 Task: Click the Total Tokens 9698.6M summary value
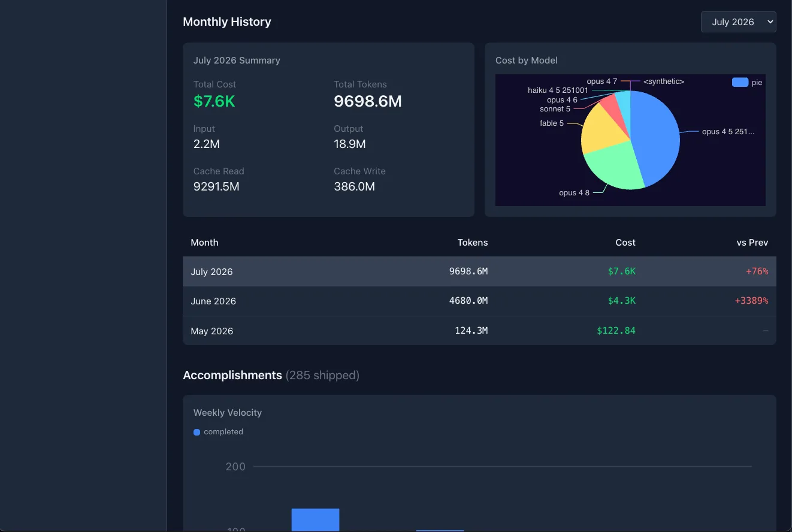pyautogui.click(x=367, y=102)
